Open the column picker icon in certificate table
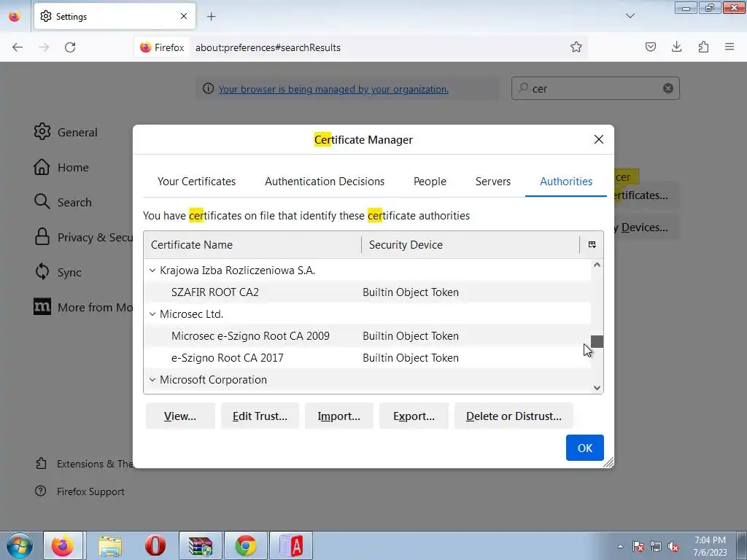Viewport: 747px width, 560px height. point(592,245)
